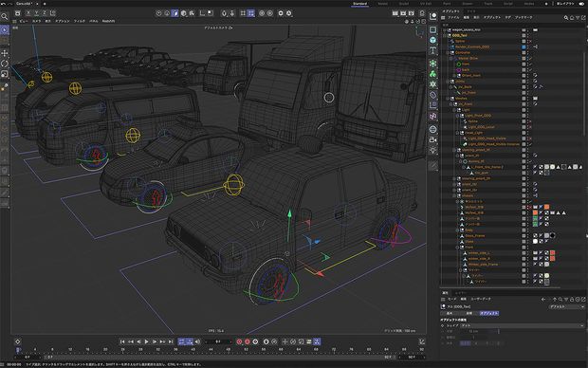Open the Object Manager File menu

(453, 18)
